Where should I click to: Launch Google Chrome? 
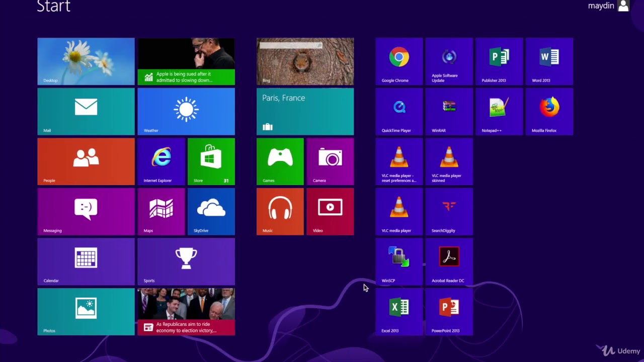tap(399, 61)
